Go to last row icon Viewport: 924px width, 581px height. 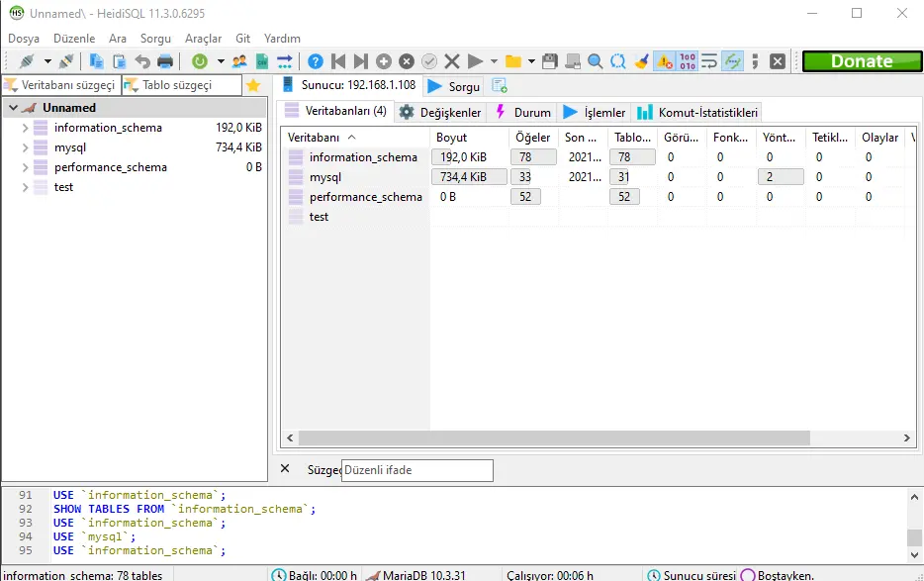coord(361,60)
